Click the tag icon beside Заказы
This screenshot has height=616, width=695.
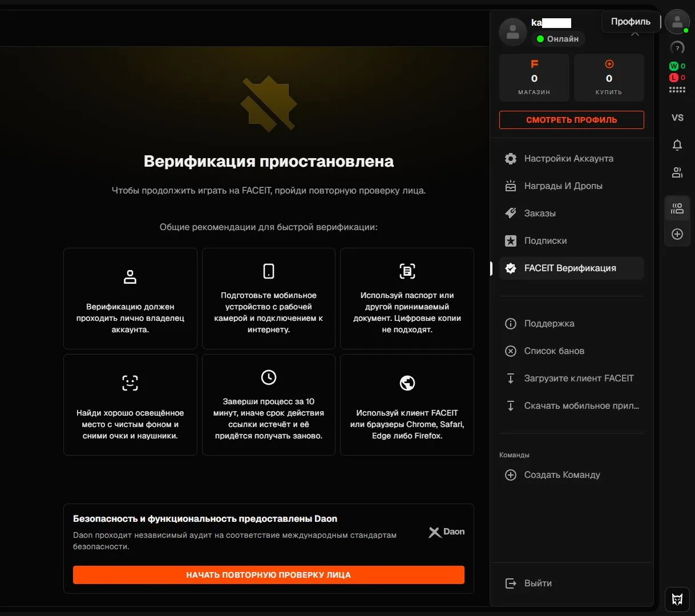[x=511, y=214]
